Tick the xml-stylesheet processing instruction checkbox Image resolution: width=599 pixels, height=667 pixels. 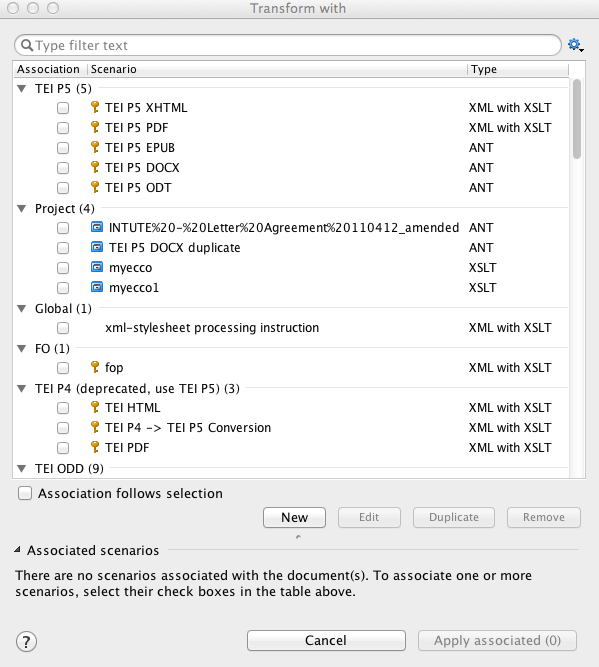[x=63, y=328]
